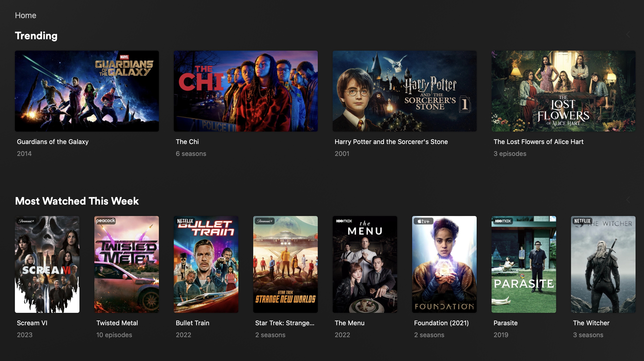This screenshot has width=644, height=361.
Task: Select the Parasite movie poster
Action: coord(524,264)
